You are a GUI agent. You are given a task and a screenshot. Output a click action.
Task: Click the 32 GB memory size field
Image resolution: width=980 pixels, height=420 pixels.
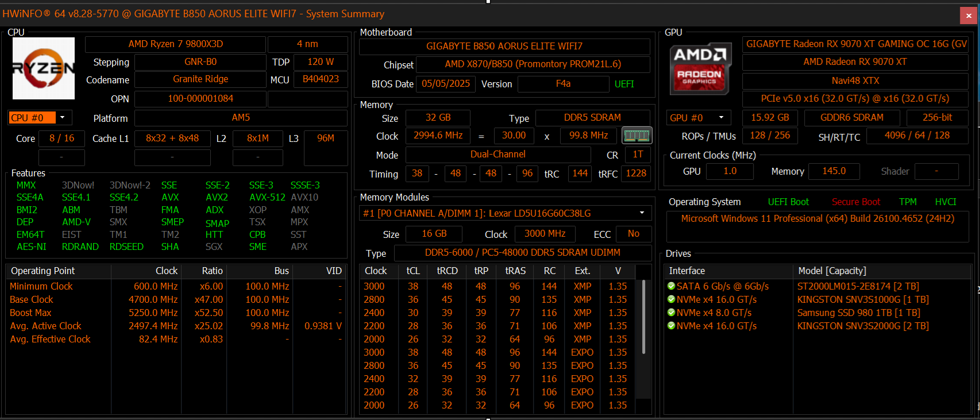[x=438, y=118]
